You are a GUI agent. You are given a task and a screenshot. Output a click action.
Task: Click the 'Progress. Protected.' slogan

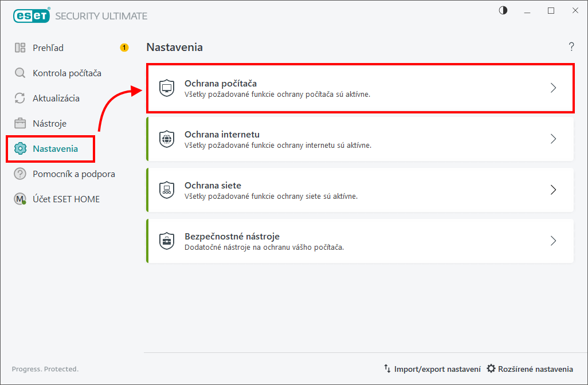pos(45,370)
